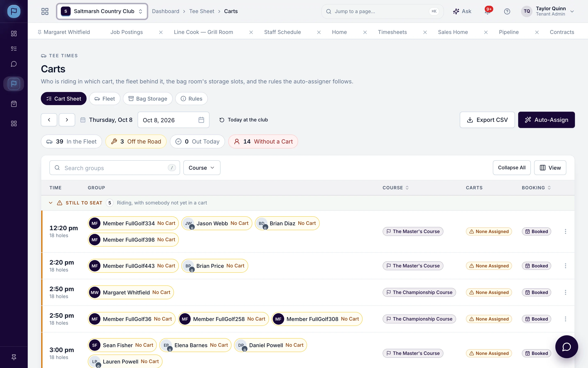Viewport: 588px width, 368px height.
Task: Open the notifications bell with 9+ badge
Action: pos(488,11)
